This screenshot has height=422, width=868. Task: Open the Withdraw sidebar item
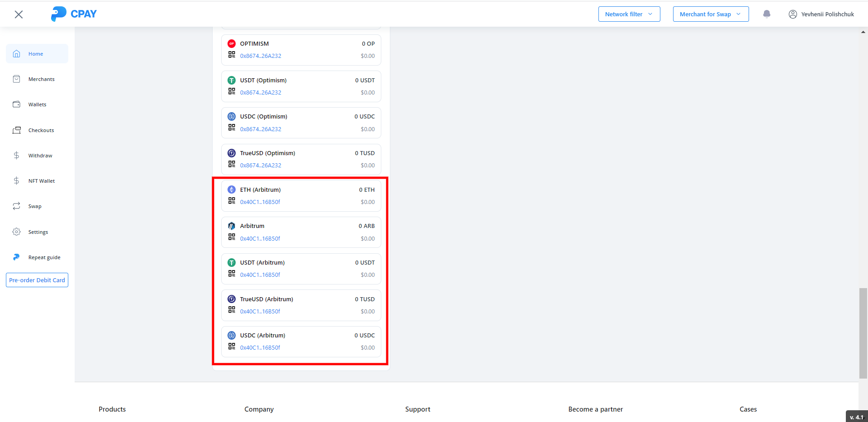[40, 156]
